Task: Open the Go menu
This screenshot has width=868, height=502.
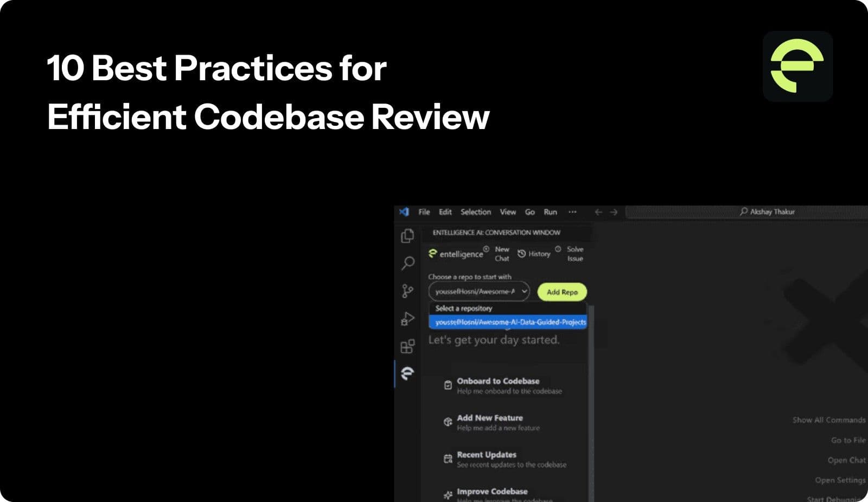Action: coord(530,212)
